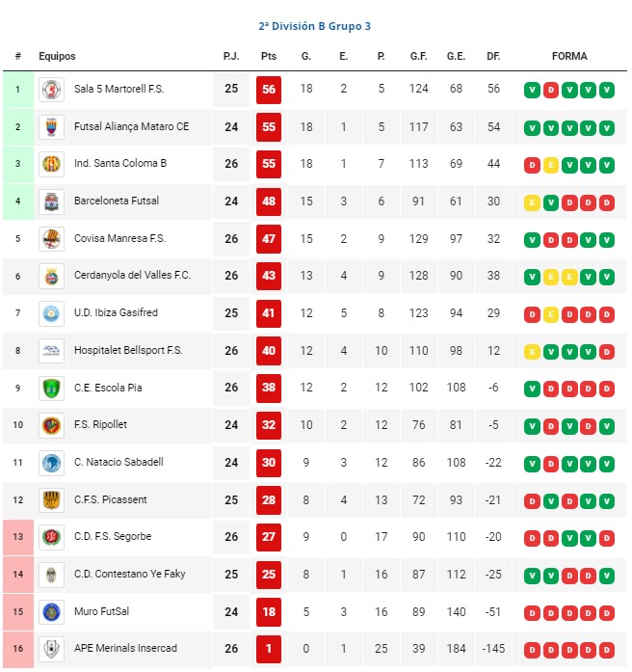632x672 pixels.
Task: Click the U.D. Ibiza Gasifred round badge
Action: 51,313
